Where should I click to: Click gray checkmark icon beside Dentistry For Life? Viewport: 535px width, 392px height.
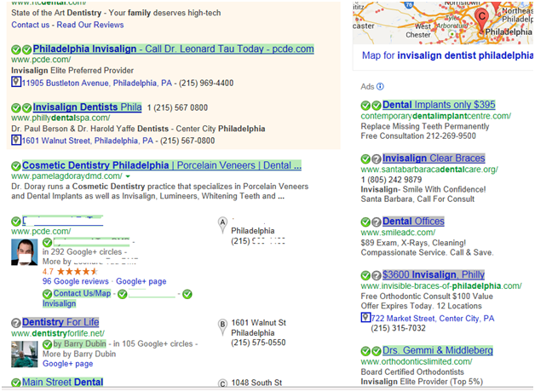(x=15, y=323)
